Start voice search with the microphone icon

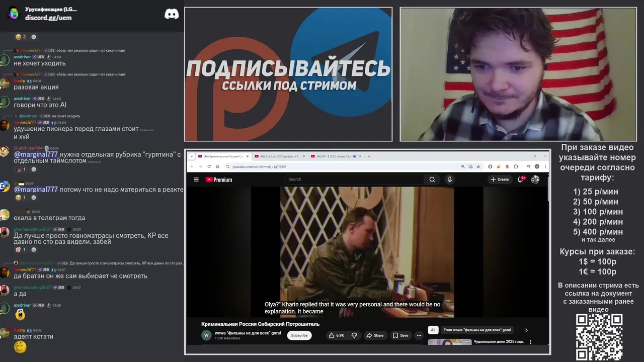(450, 179)
